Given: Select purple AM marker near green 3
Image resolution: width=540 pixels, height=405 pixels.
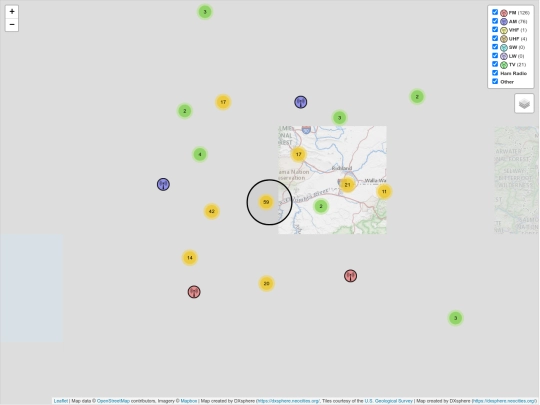Looking at the screenshot, I should [x=301, y=102].
